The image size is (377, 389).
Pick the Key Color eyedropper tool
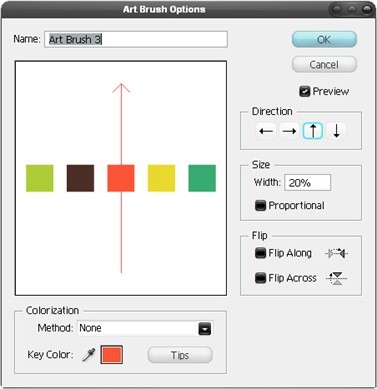click(x=89, y=355)
